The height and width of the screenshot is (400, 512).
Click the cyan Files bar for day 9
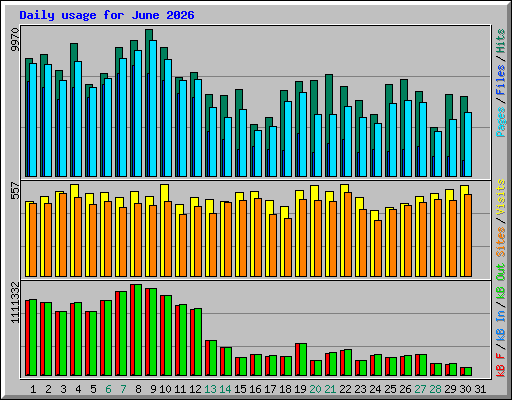tap(153, 108)
